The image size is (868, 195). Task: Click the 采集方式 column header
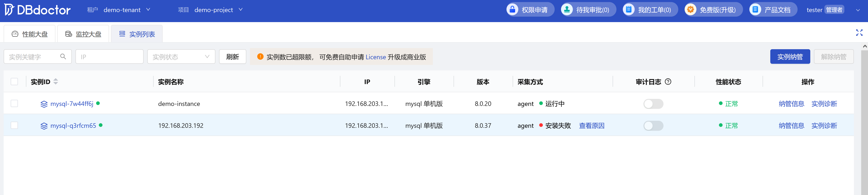[x=530, y=82]
